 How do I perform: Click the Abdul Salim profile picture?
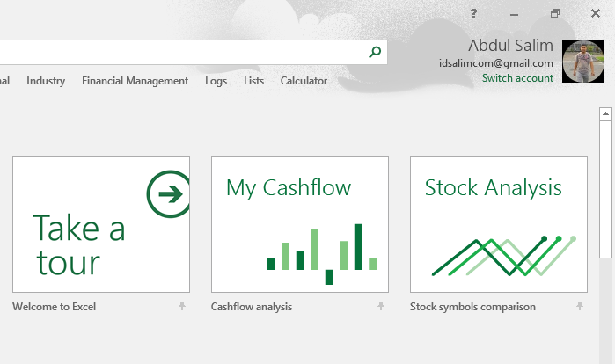pos(583,62)
